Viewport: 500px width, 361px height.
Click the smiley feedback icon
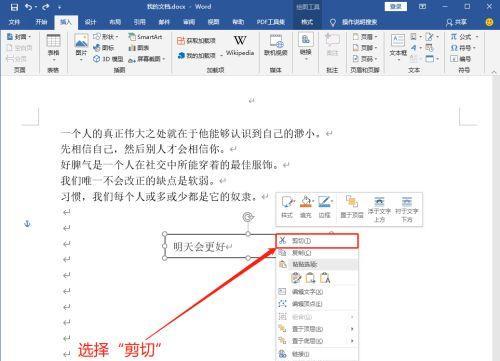489,22
